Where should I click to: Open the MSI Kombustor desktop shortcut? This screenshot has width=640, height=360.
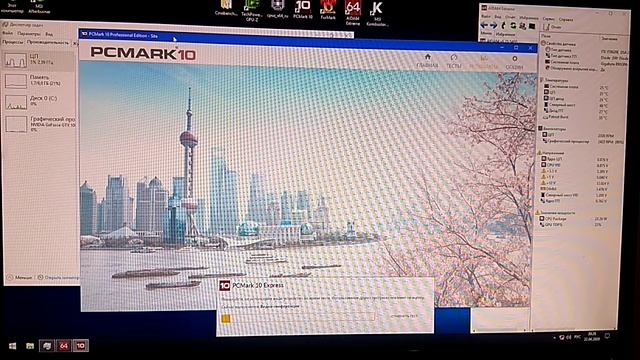(377, 13)
